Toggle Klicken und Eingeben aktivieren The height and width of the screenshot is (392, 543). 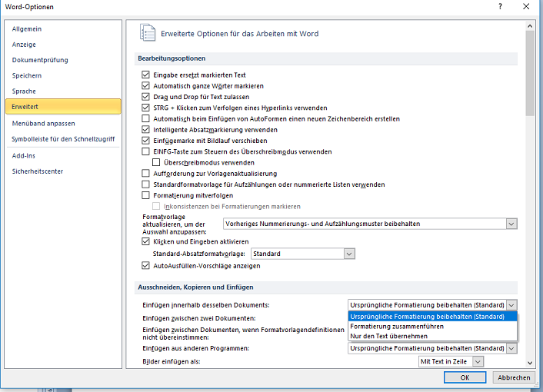(146, 241)
